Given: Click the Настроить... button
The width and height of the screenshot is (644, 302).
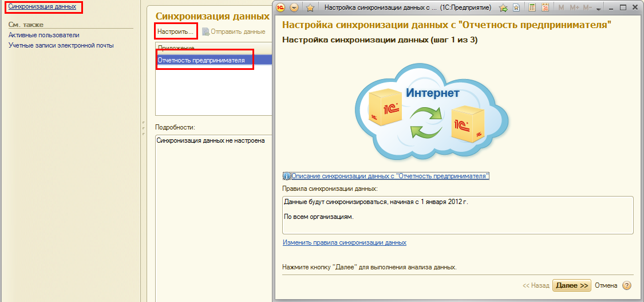Looking at the screenshot, I should click(x=175, y=31).
